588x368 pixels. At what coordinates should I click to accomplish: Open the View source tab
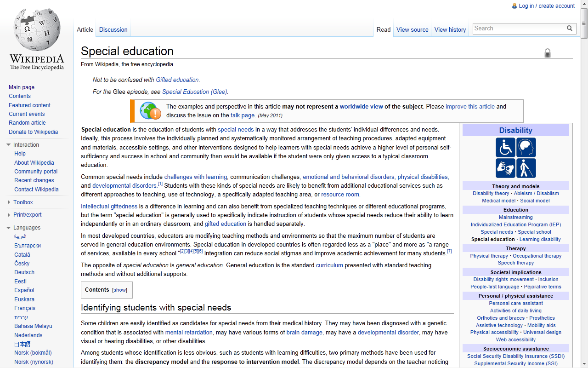point(413,29)
